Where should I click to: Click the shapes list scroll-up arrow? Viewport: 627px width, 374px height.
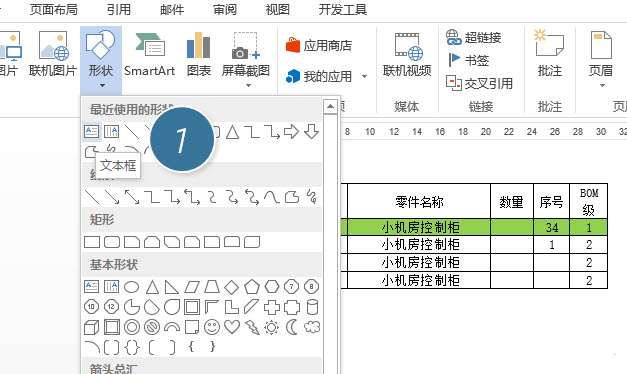[330, 106]
